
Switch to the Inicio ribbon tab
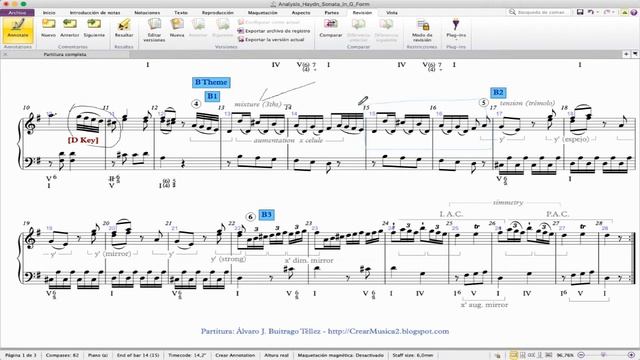(x=49, y=13)
